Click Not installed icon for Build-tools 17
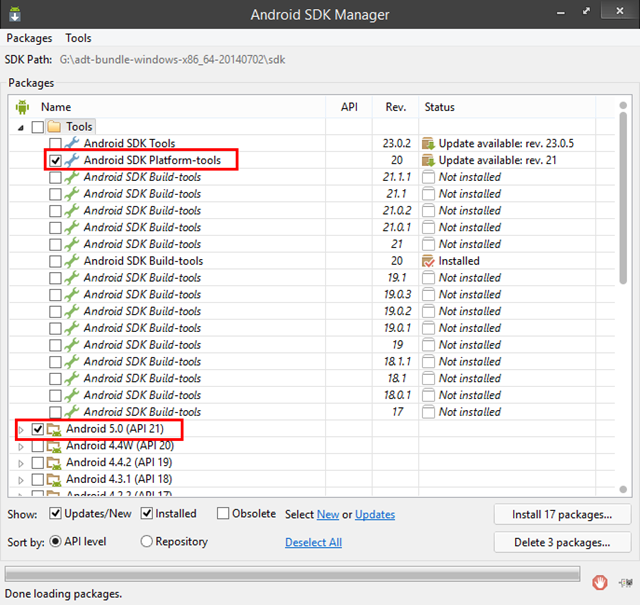Screen dimensions: 640x605 428,412
